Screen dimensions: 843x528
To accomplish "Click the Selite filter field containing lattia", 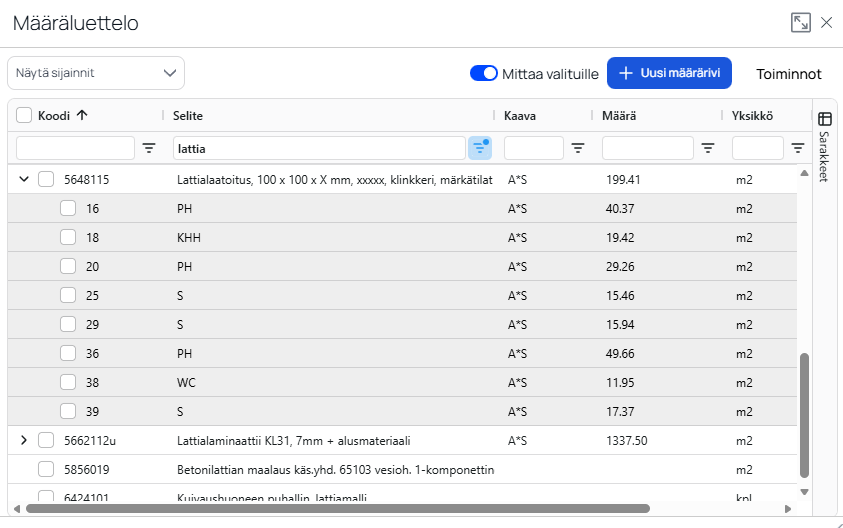I will pyautogui.click(x=318, y=148).
